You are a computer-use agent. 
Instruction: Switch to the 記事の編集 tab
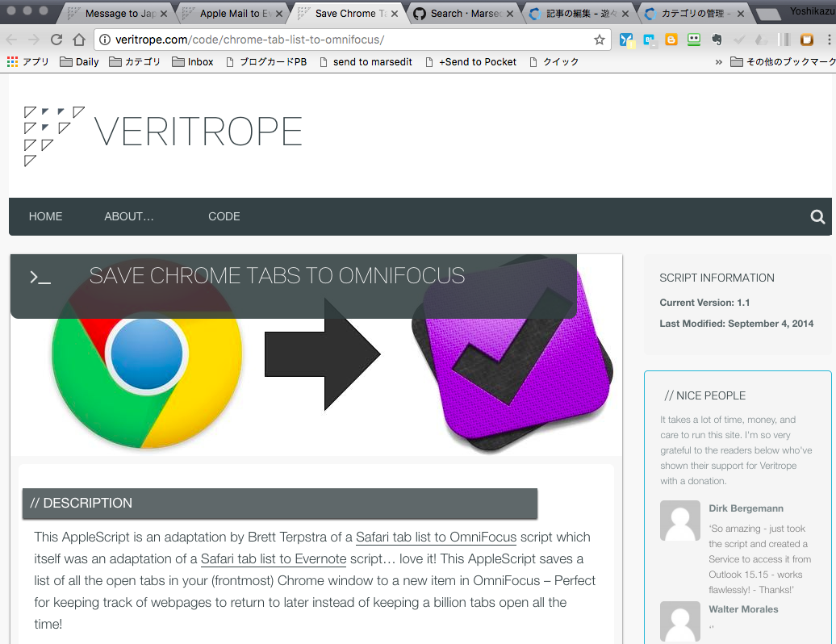pyautogui.click(x=576, y=14)
